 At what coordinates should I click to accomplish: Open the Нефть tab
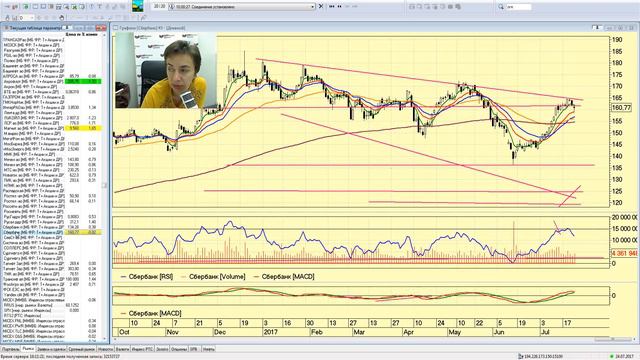208,349
